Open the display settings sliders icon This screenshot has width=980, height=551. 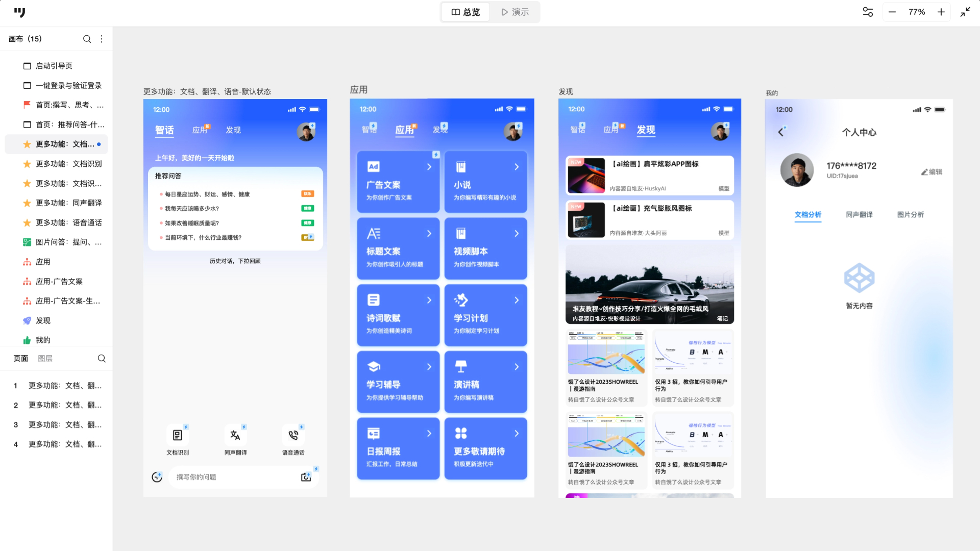[868, 12]
